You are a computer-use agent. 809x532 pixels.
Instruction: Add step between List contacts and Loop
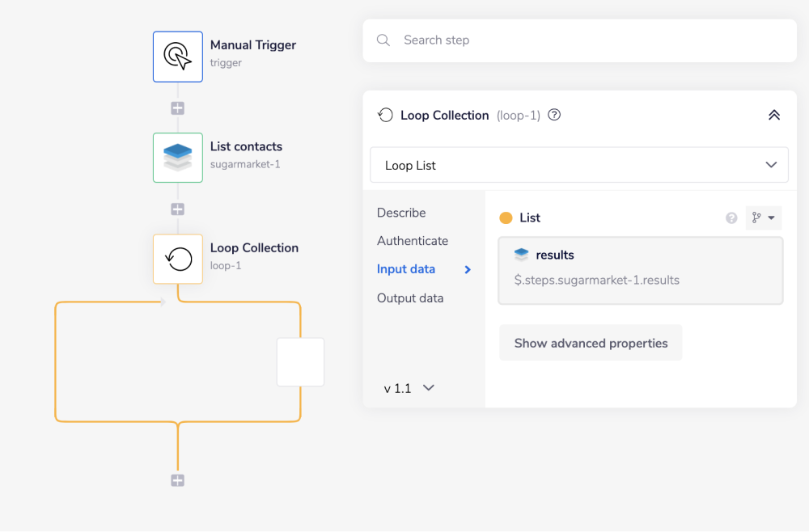[178, 209]
